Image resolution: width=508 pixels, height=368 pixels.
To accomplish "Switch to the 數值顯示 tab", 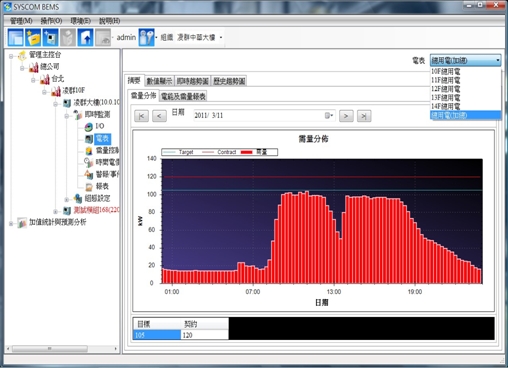I will [x=159, y=81].
